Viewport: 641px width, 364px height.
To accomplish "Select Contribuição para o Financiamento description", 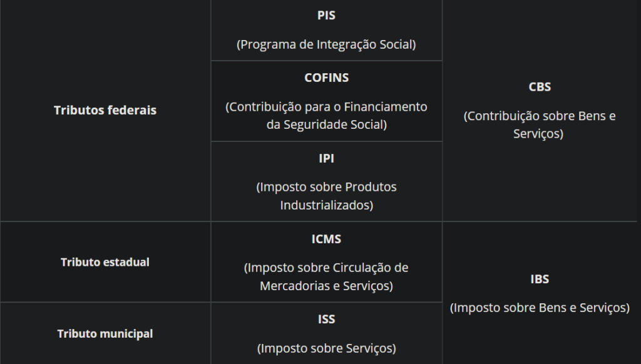I will pos(326,116).
